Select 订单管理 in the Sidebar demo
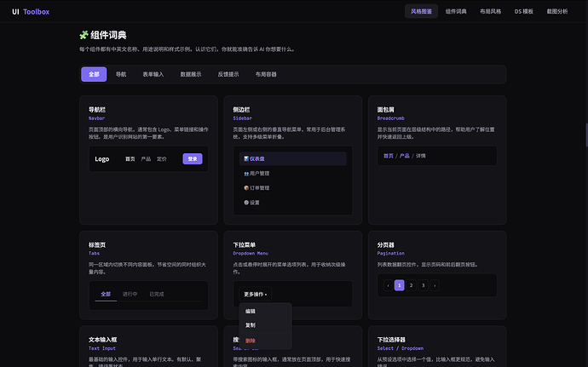Screen dimensions: 588x367 coord(293,188)
